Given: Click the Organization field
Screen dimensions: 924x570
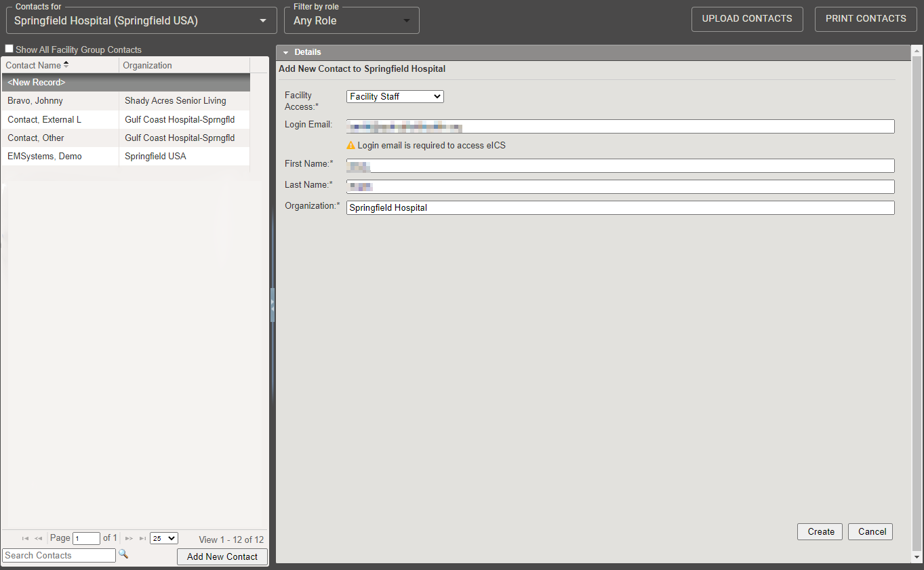Looking at the screenshot, I should (620, 207).
